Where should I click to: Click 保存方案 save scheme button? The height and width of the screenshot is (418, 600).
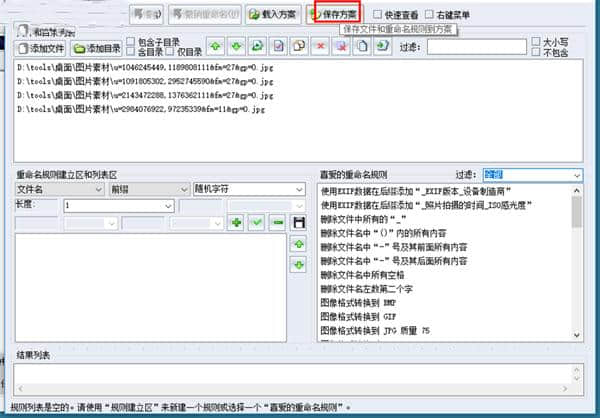tap(334, 15)
